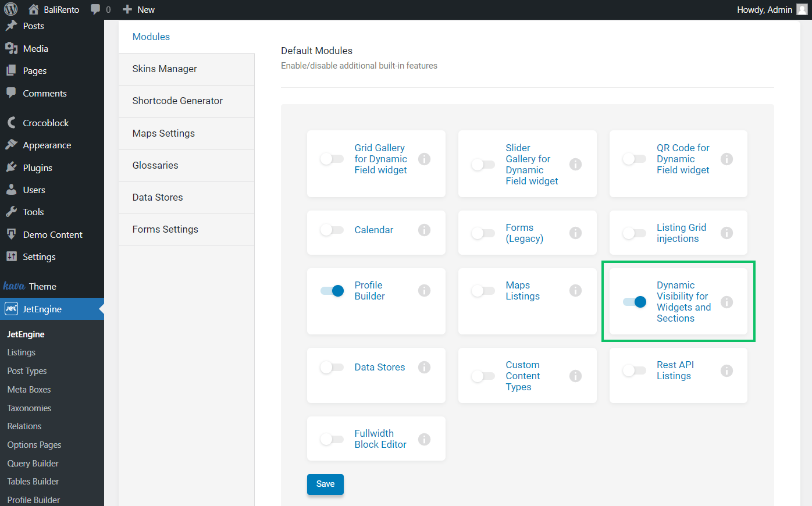Enable the Grid Gallery module toggle
Image resolution: width=812 pixels, height=506 pixels.
[x=332, y=159]
